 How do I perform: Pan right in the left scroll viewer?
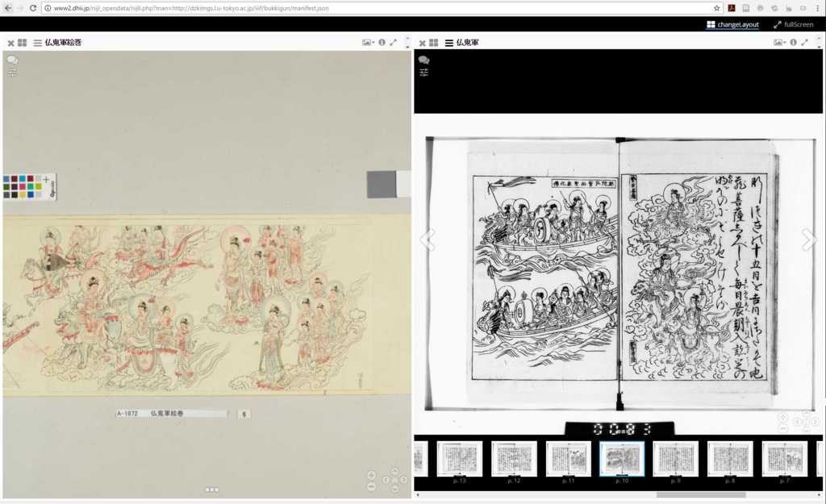click(x=403, y=480)
